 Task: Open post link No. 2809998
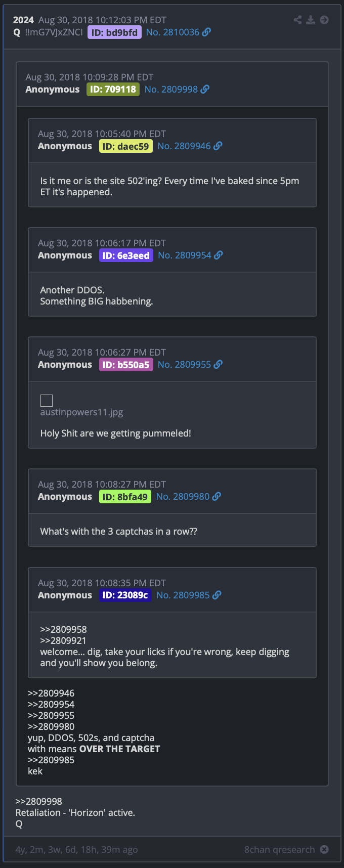tap(171, 89)
